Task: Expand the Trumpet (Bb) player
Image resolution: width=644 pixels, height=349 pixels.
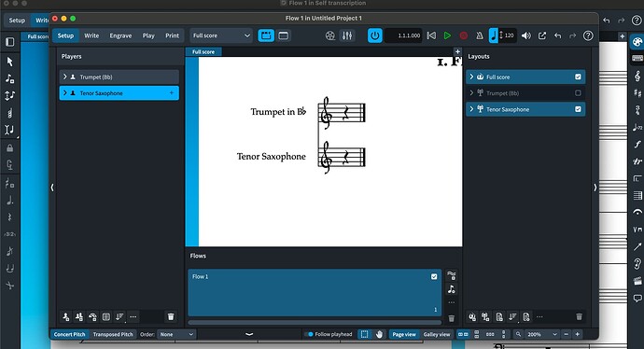Action: (65, 77)
